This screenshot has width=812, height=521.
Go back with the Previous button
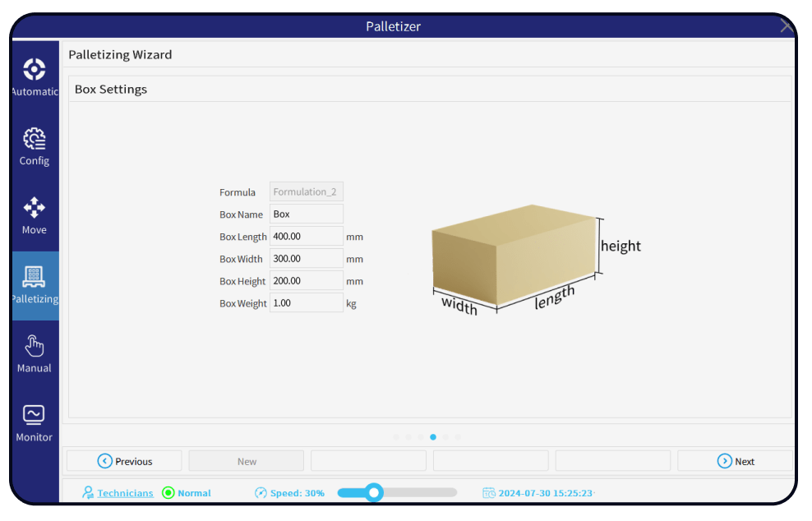point(124,461)
